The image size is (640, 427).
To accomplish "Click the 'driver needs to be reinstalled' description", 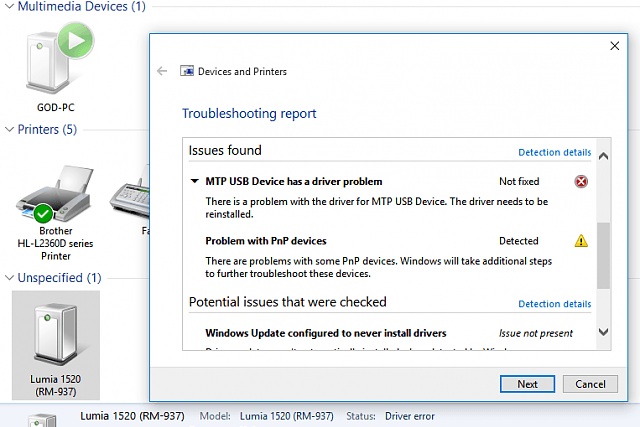I will (x=376, y=207).
